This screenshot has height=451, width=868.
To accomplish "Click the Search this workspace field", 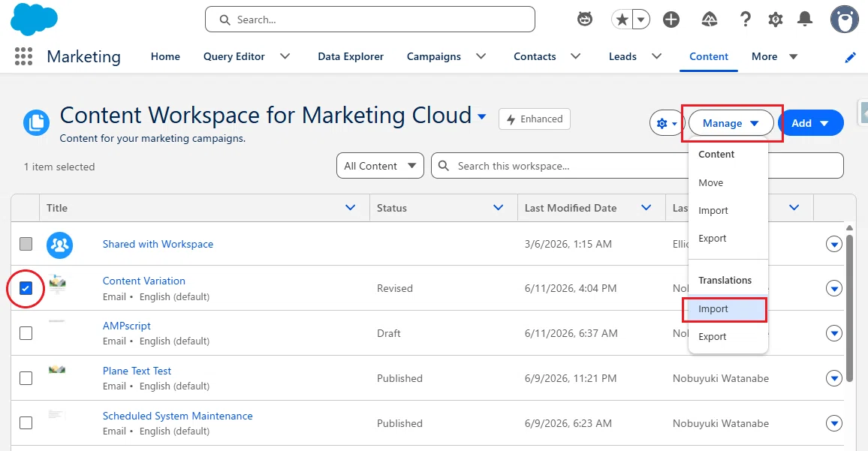I will click(637, 165).
